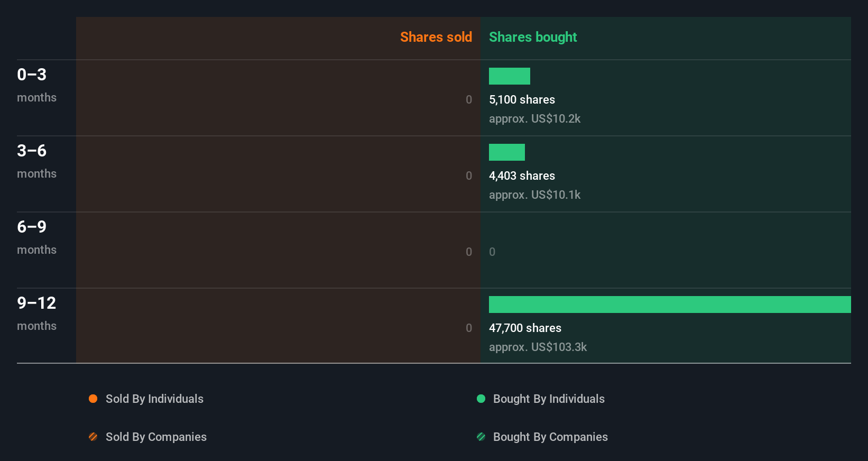Click the Shares sold column header
The width and height of the screenshot is (868, 461).
[436, 37]
